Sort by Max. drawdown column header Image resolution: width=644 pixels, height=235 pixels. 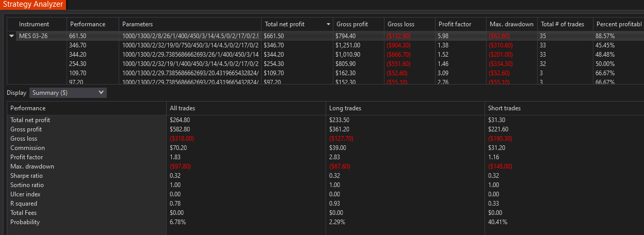coord(511,24)
